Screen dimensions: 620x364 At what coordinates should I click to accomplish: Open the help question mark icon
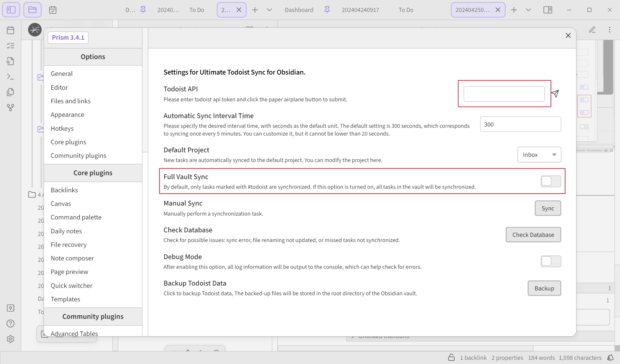click(x=11, y=323)
